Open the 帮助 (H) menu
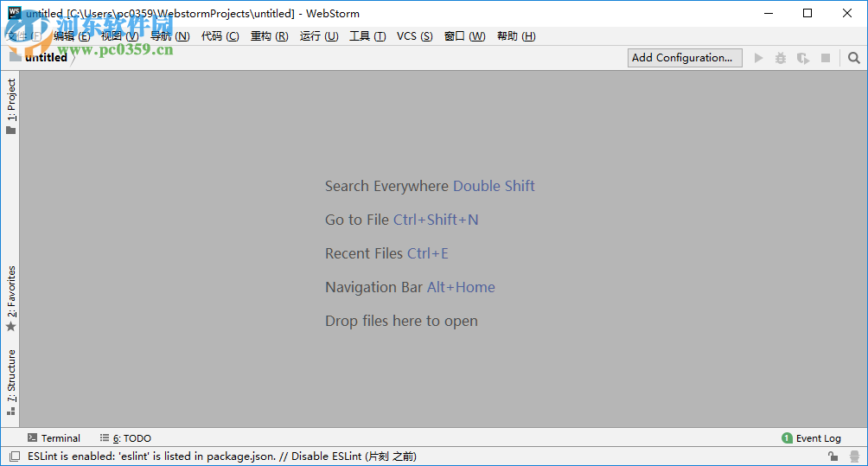The image size is (868, 466). [x=516, y=36]
